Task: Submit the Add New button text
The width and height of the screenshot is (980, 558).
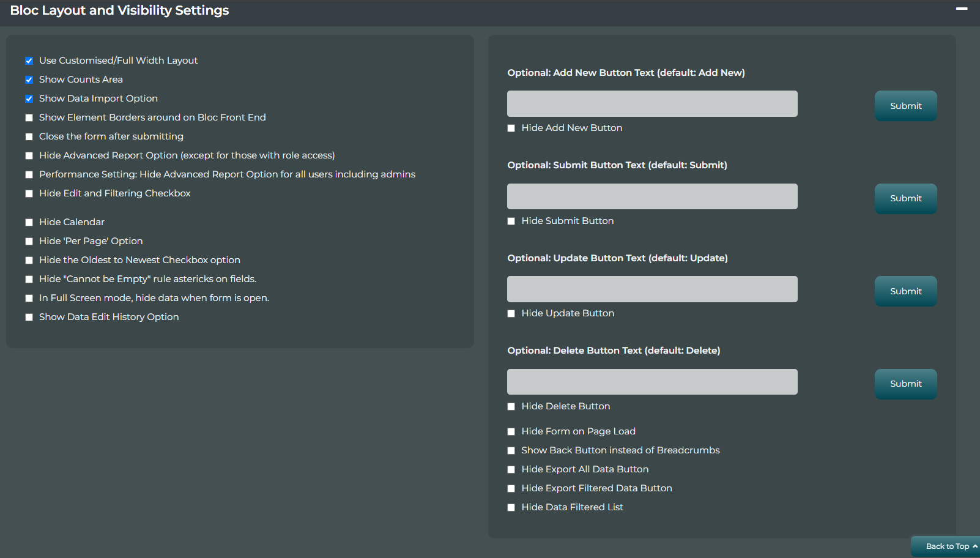Action: (x=905, y=106)
